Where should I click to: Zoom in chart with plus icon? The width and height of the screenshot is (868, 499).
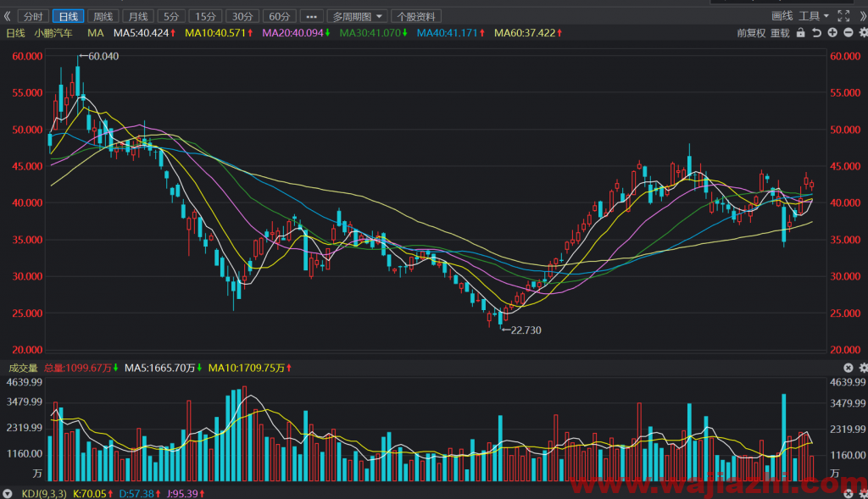click(x=832, y=33)
